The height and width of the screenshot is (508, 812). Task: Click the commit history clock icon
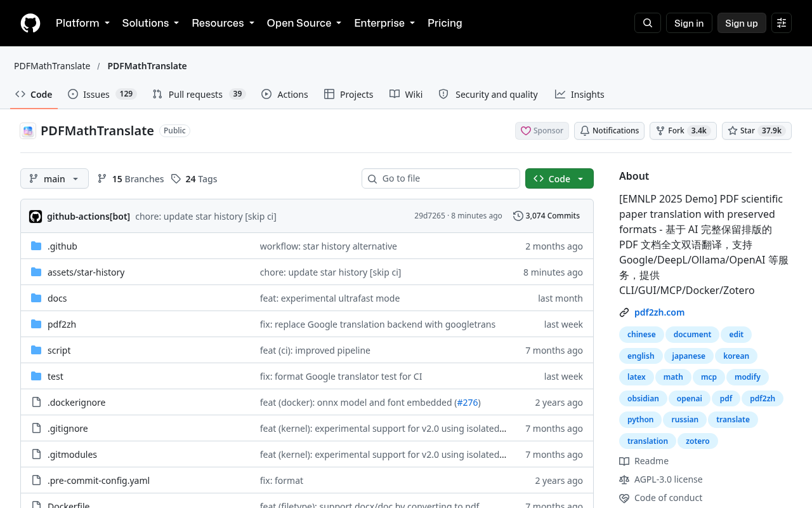(518, 216)
